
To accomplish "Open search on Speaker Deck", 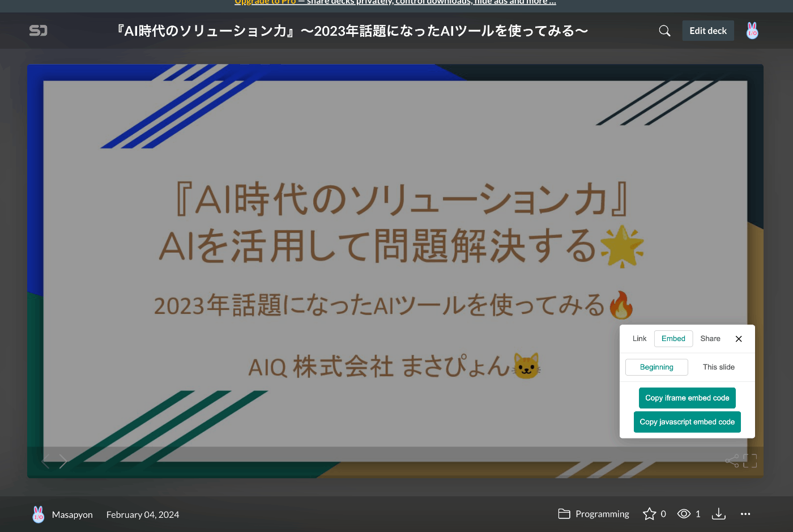I will 664,31.
